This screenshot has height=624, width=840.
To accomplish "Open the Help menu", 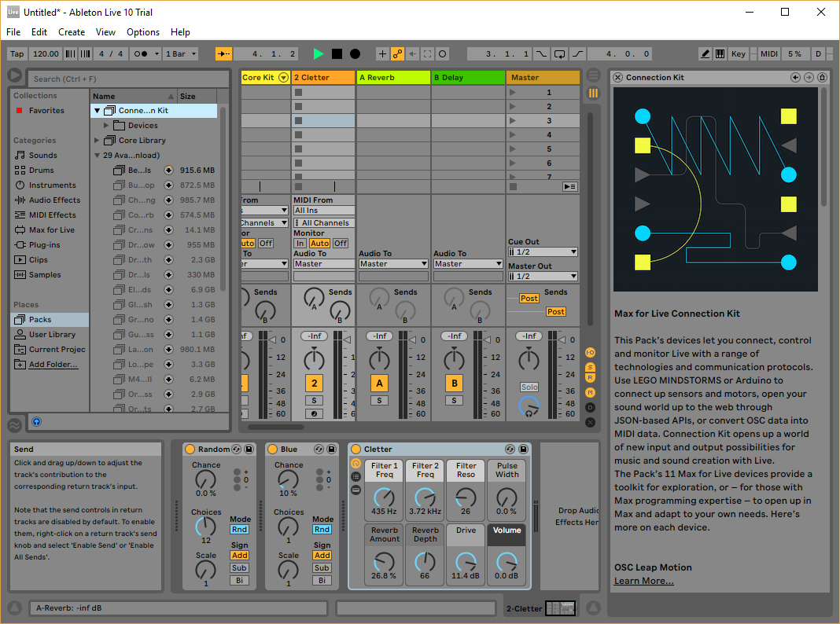I will click(x=180, y=32).
